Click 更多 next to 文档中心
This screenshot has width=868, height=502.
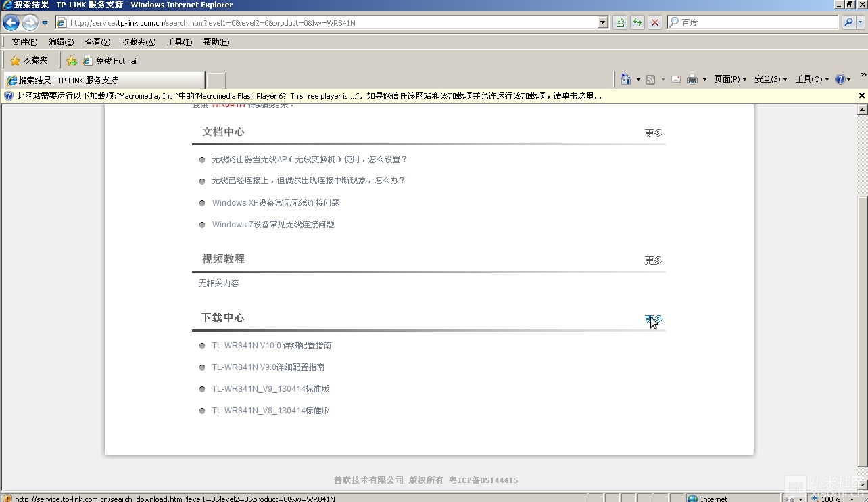654,133
